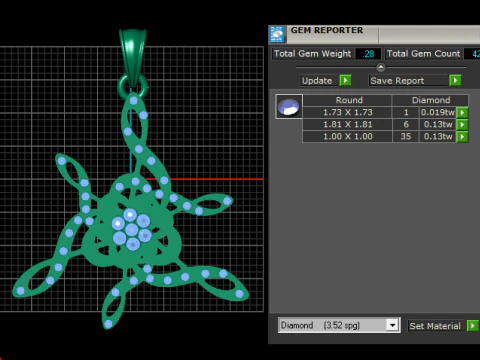Select the center gem in the pendant cluster
Image resolution: width=480 pixels, height=360 pixels.
[x=132, y=230]
